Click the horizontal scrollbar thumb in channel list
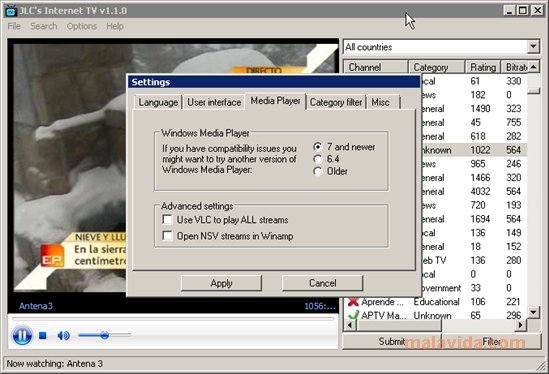 click(x=398, y=325)
